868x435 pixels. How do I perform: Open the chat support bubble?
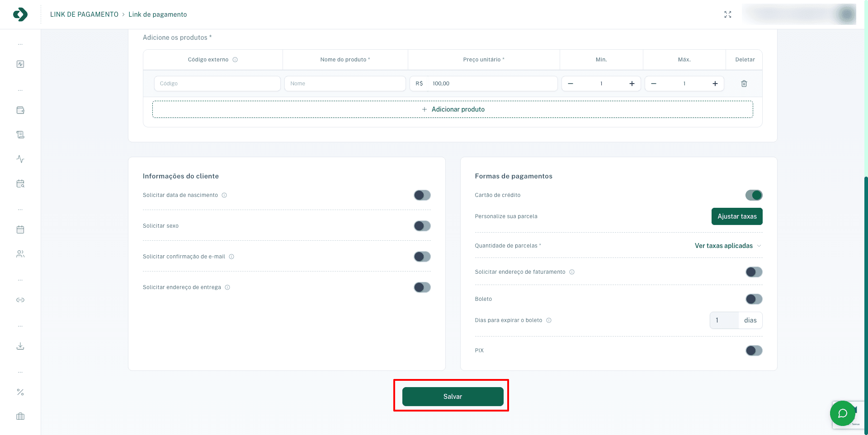[x=842, y=413]
